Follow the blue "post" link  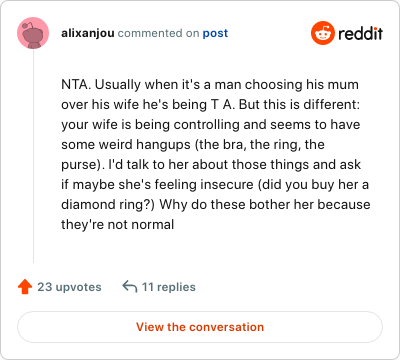[215, 33]
